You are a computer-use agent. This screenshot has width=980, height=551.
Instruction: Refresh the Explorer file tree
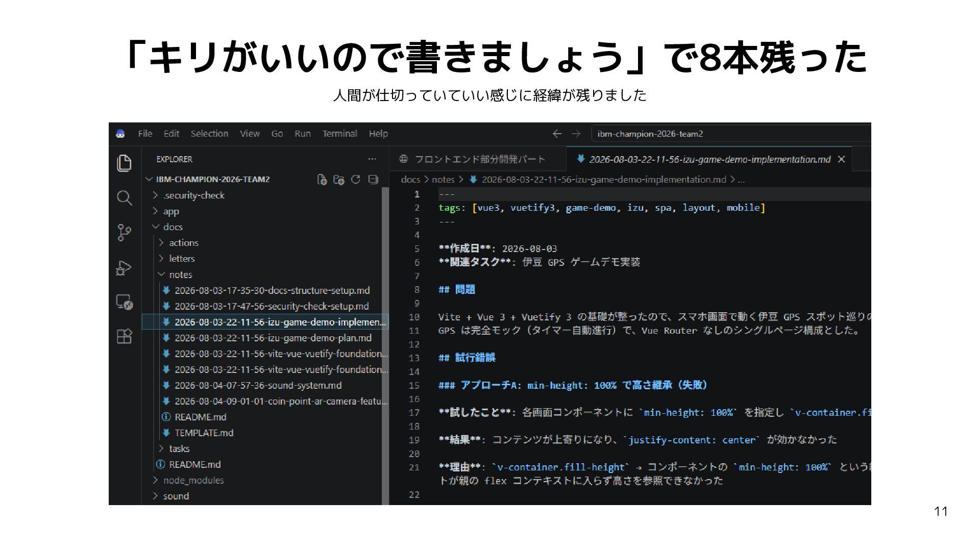[x=356, y=179]
